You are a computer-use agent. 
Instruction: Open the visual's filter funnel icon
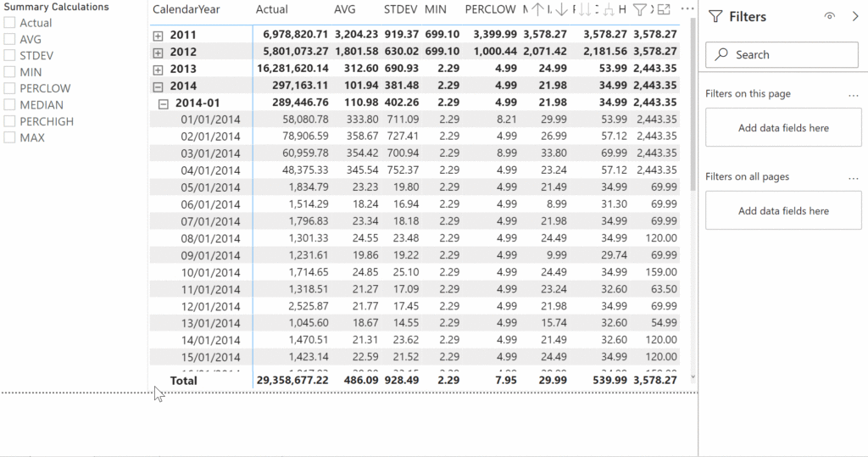coord(640,10)
